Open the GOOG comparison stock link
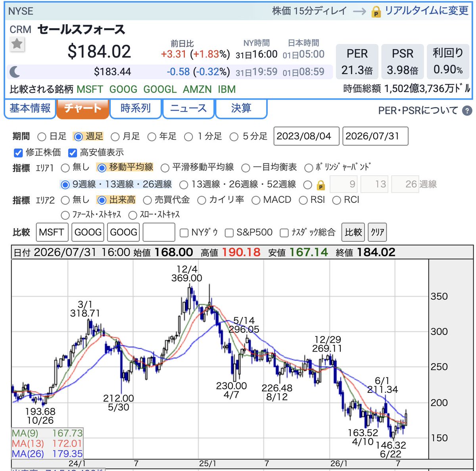Screen dimensions: 476x471 pyautogui.click(x=123, y=89)
